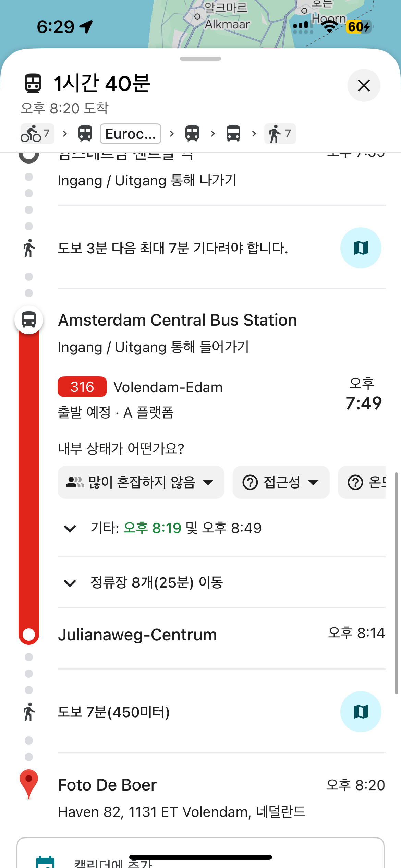Tap the final walking 7 step chip
This screenshot has width=401, height=868.
click(280, 134)
